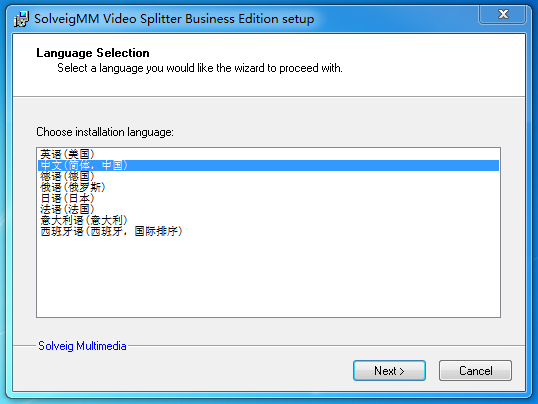Select 日语(日本) language option
The height and width of the screenshot is (404, 538).
pyautogui.click(x=268, y=198)
